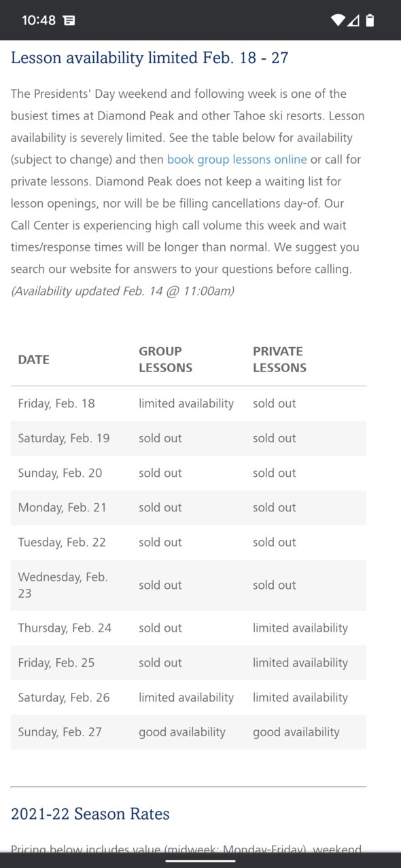Screen dimensions: 401x868
Task: Tap the GROUP LESSONS column header
Action: pos(165,359)
